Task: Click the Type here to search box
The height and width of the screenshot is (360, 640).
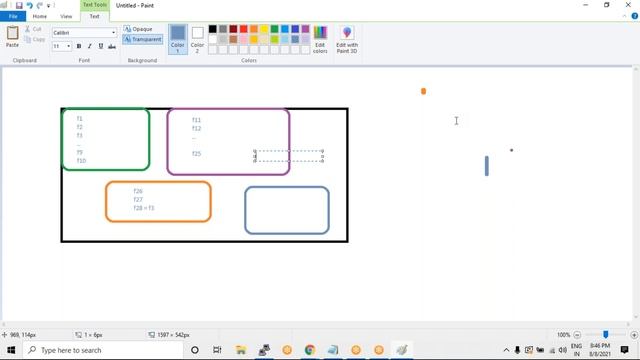Action: (x=103, y=350)
